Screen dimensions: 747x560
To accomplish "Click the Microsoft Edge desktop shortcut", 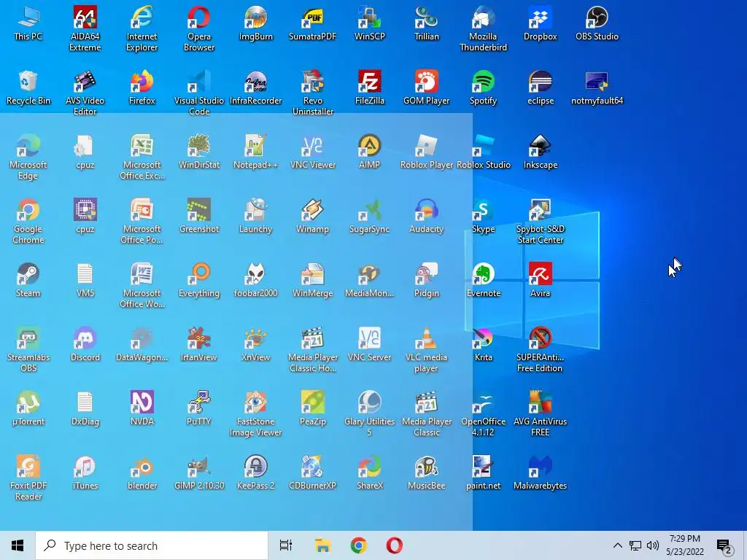I will 28,157.
